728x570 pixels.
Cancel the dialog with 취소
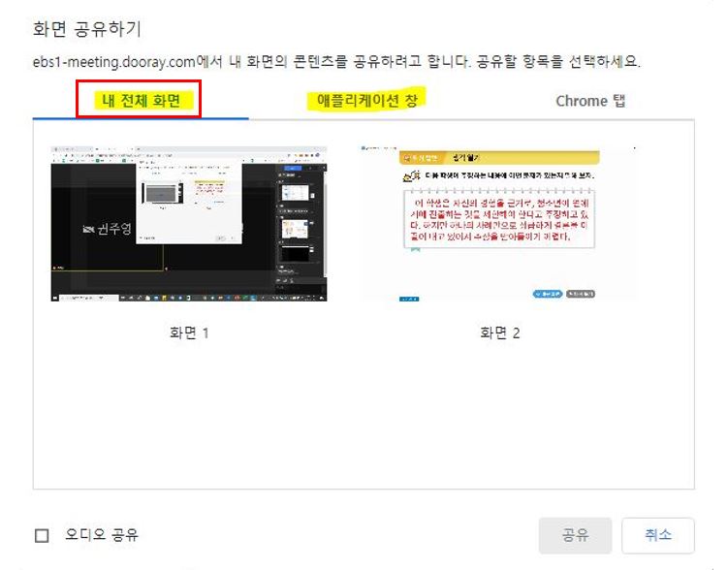(x=658, y=535)
